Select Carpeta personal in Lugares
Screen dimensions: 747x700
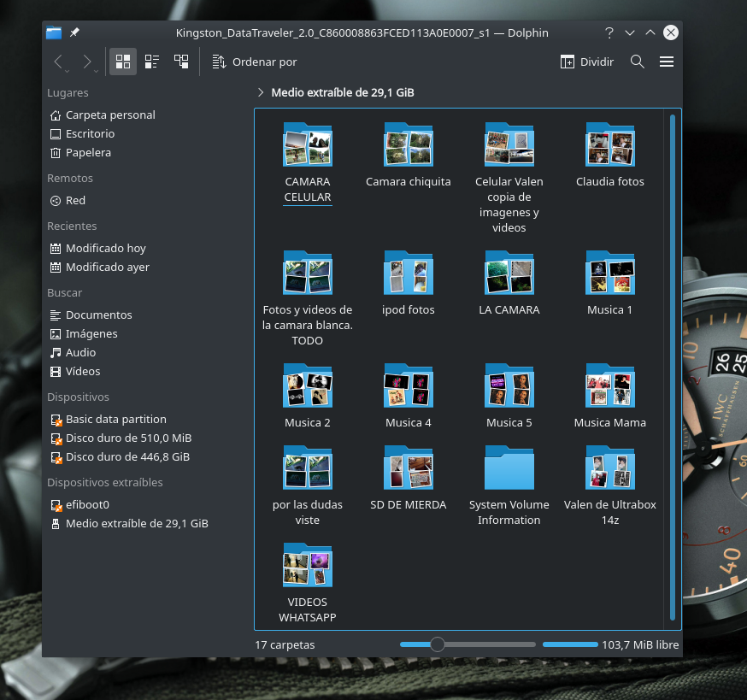pos(110,115)
